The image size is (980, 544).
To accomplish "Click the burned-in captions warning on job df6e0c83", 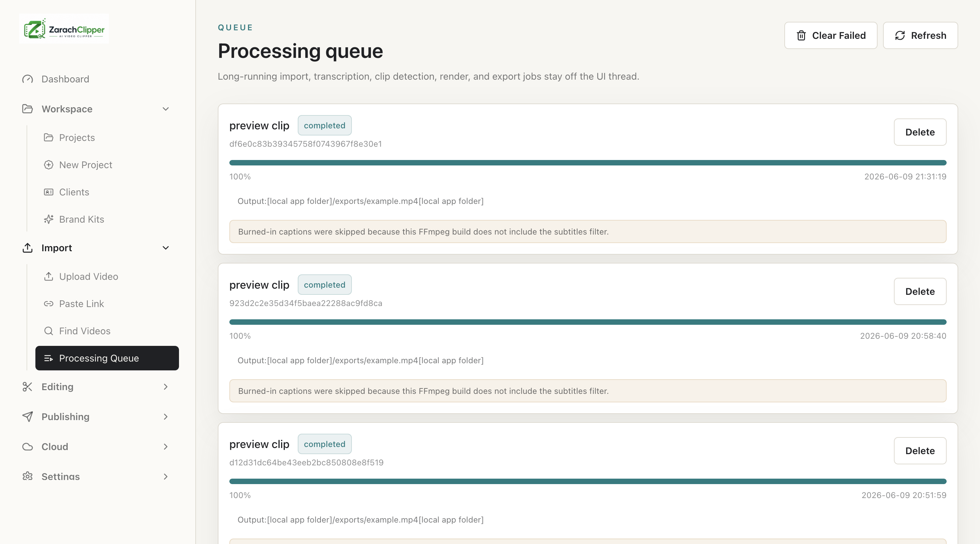I will (588, 231).
